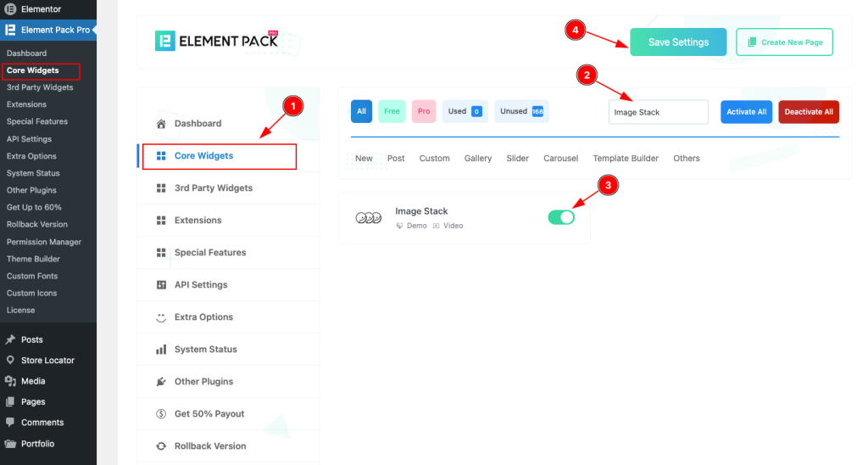Click the widget search input field

[658, 112]
